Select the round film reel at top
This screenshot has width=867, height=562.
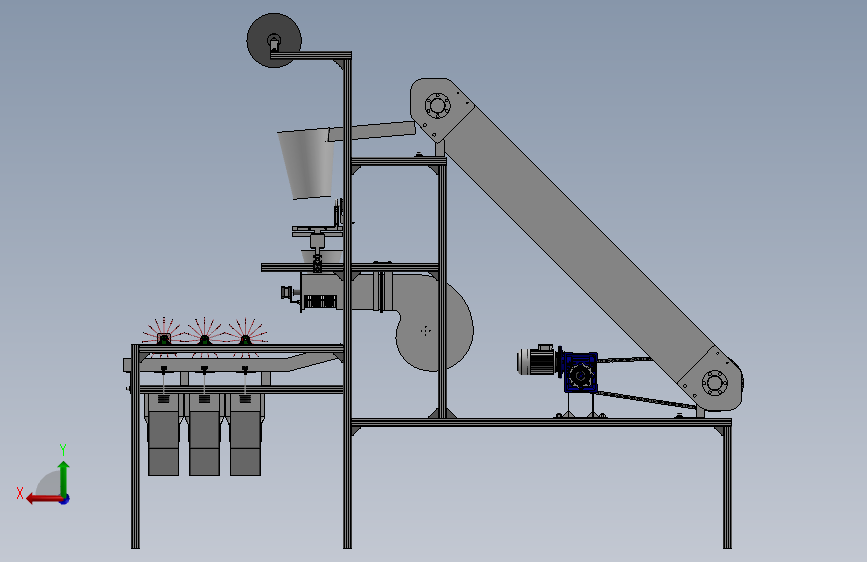pos(274,40)
